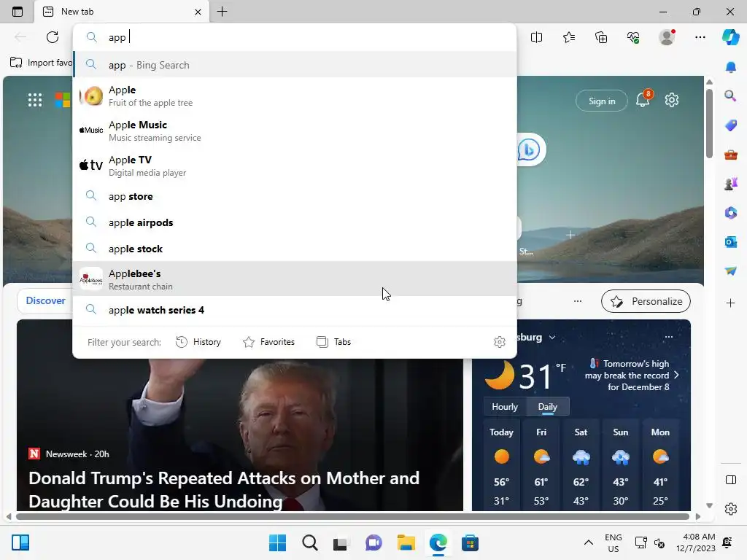747x560 pixels.
Task: Show hidden system tray icons chevron
Action: tap(589, 542)
